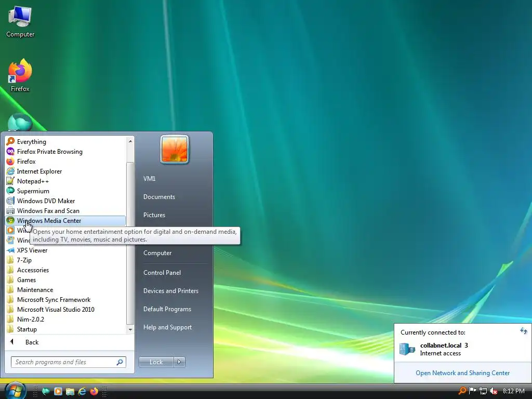Image resolution: width=532 pixels, height=399 pixels.
Task: Launch Firefox from the taskbar
Action: 94,391
